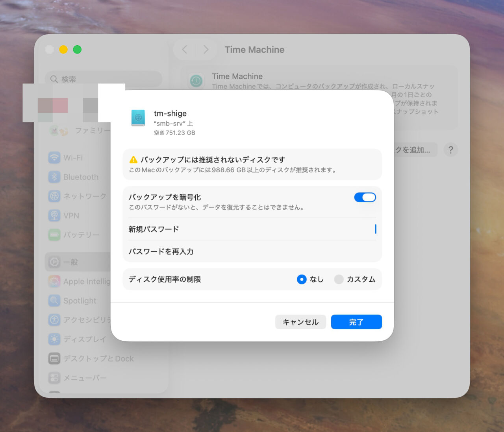Open メニューバー in the sidebar
Viewport: 504px width, 432px height.
pos(77,378)
